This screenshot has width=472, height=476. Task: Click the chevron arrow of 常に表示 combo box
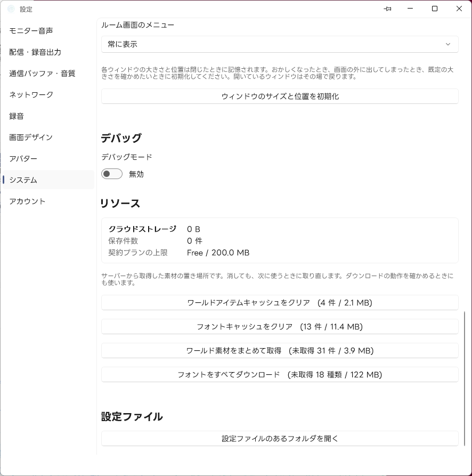coord(447,44)
